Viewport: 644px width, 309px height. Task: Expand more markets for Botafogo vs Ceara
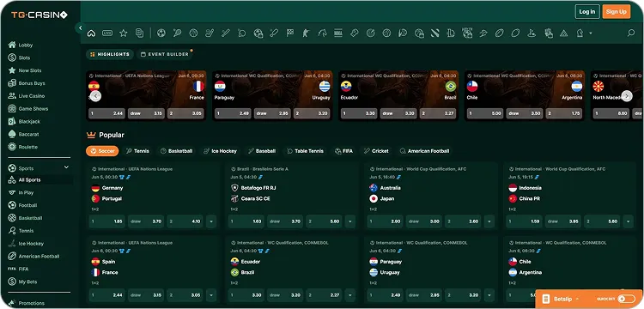pyautogui.click(x=350, y=221)
